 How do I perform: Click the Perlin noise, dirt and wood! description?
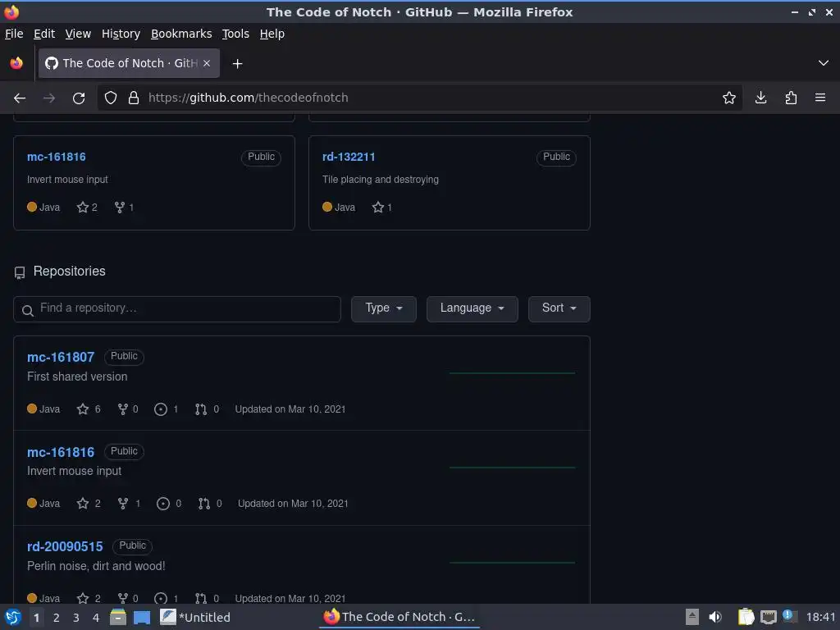(x=96, y=566)
